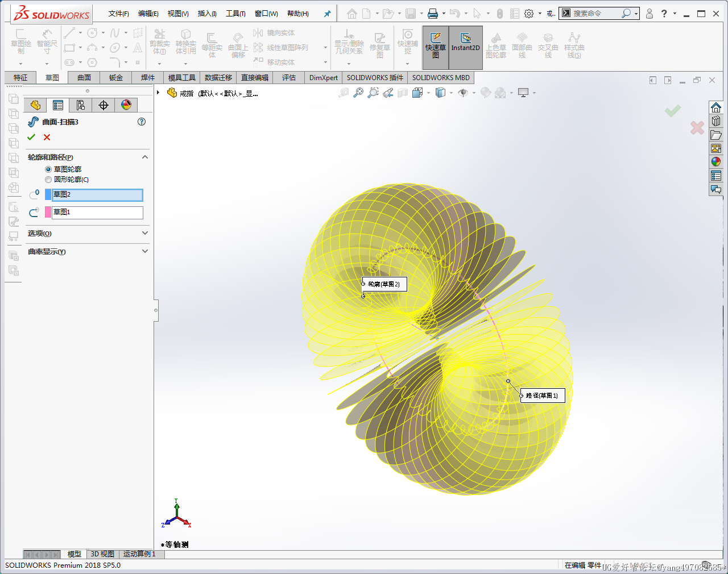Open the FeatureManager design tree tab
Image resolution: width=728 pixels, height=574 pixels.
click(35, 105)
